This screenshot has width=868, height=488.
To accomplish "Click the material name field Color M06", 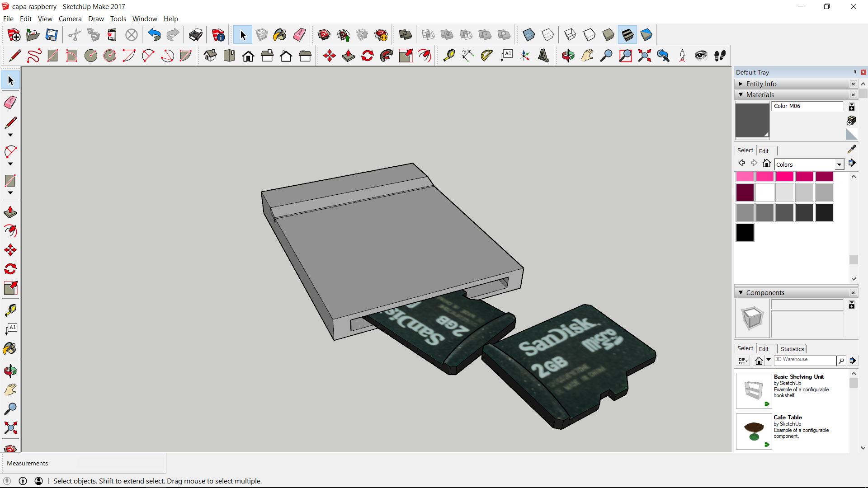I will [x=807, y=106].
